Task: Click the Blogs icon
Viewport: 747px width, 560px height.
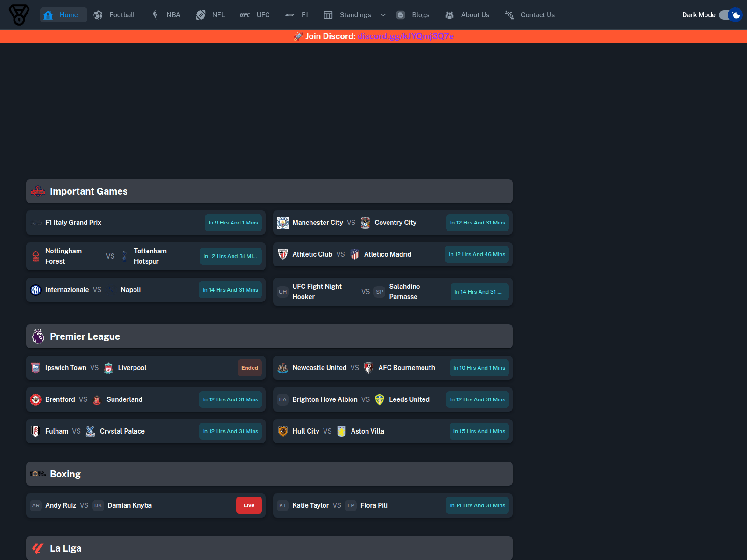Action: (401, 15)
